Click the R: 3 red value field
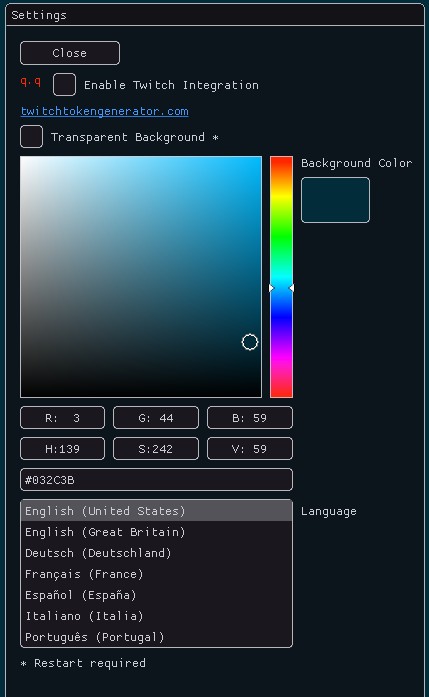429x697 pixels. [x=63, y=418]
